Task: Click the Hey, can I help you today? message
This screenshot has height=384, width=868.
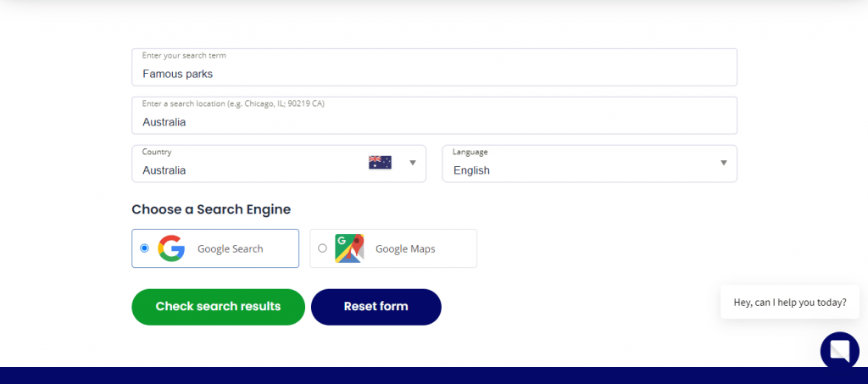Action: tap(790, 302)
